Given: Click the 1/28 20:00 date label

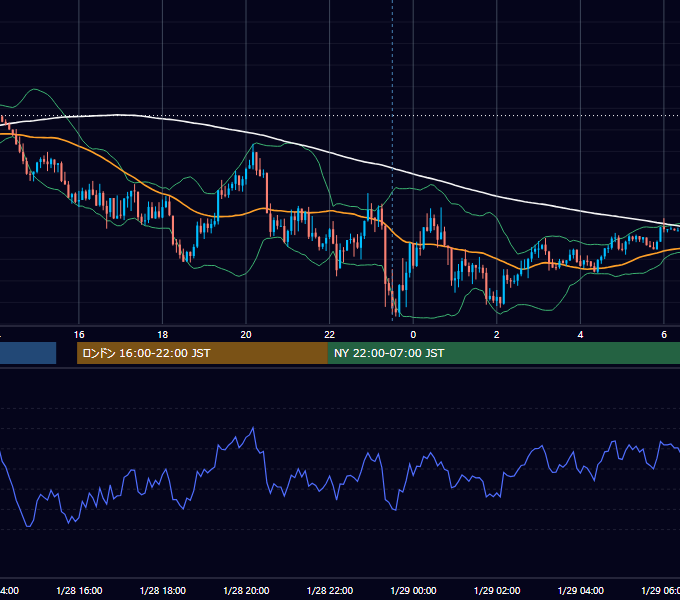Looking at the screenshot, I should 246,590.
